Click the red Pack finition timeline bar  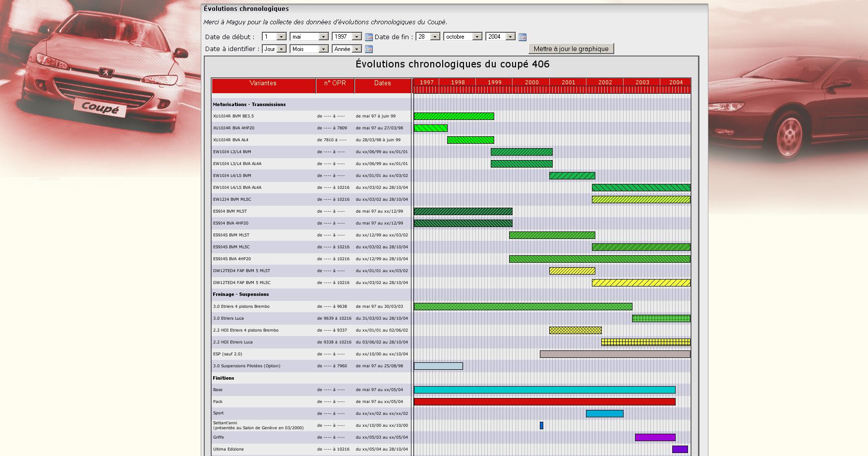click(544, 402)
